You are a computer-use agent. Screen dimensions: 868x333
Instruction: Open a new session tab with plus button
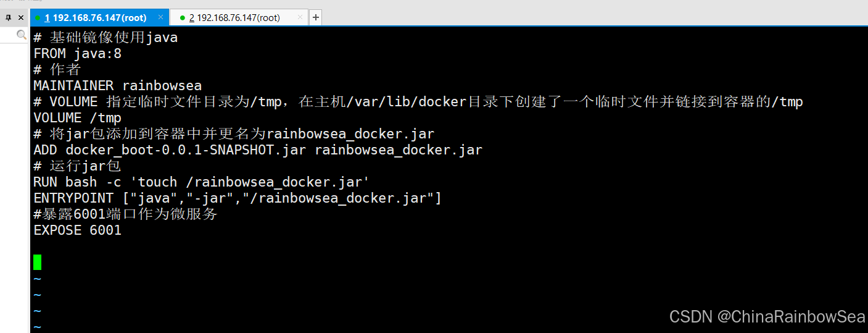316,18
